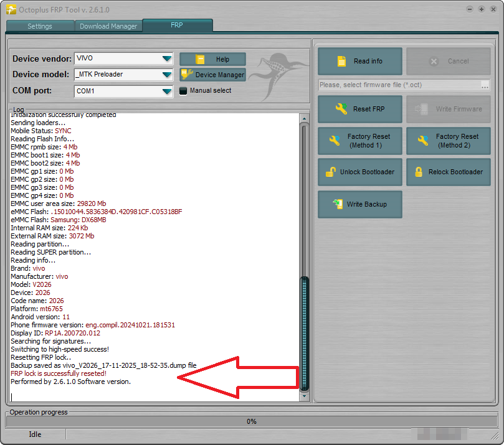This screenshot has width=504, height=445.
Task: Click the firmware file path field
Action: (x=399, y=85)
